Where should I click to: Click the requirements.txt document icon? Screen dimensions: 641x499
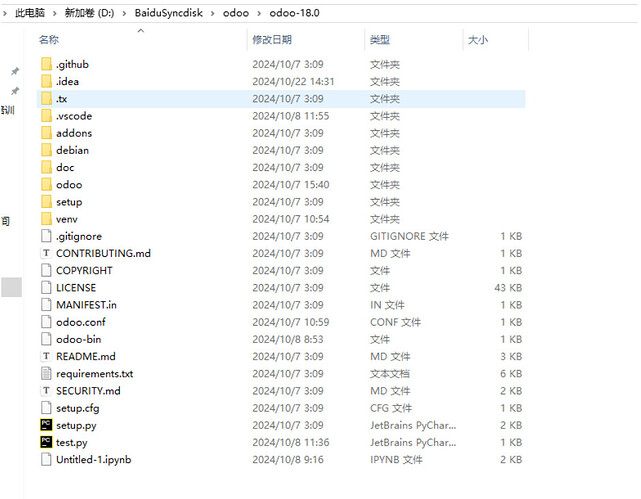46,373
